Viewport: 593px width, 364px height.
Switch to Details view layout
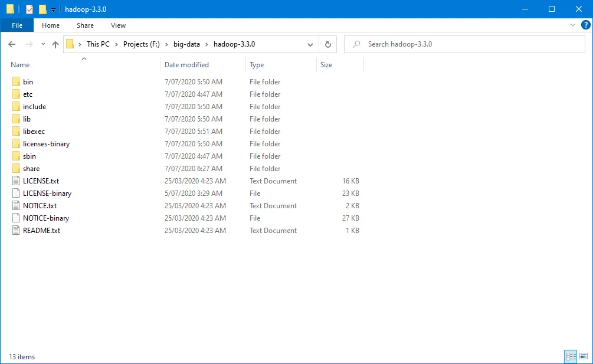pos(570,356)
